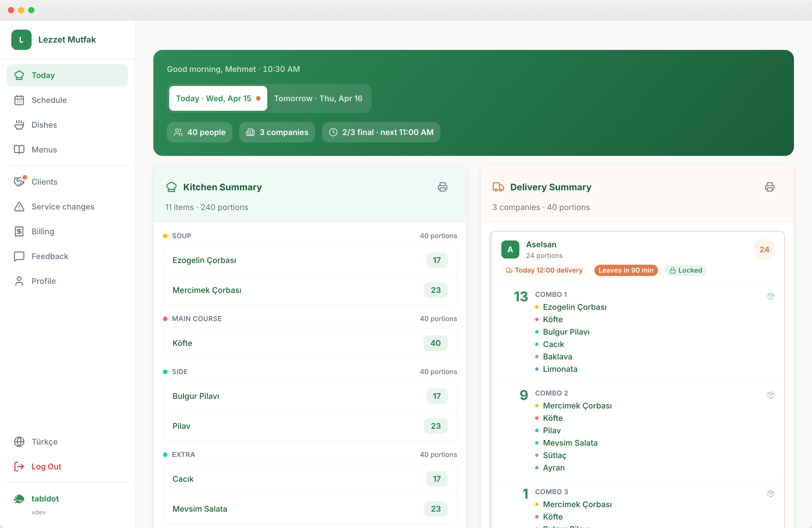Print the Delivery Summary
Screen dimensions: 812x528
coord(769,187)
